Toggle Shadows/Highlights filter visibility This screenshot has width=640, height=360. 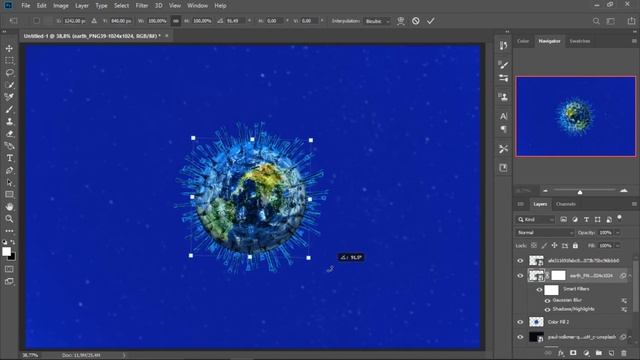point(547,309)
